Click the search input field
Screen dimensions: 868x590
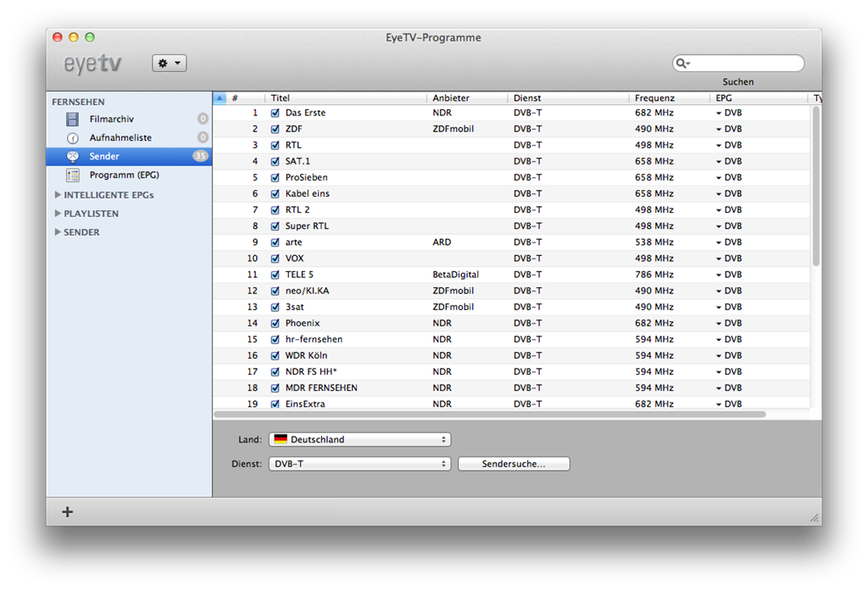coord(738,64)
